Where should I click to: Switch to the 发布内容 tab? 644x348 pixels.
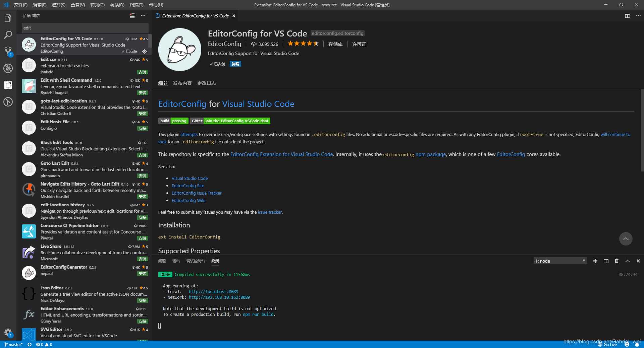[182, 83]
